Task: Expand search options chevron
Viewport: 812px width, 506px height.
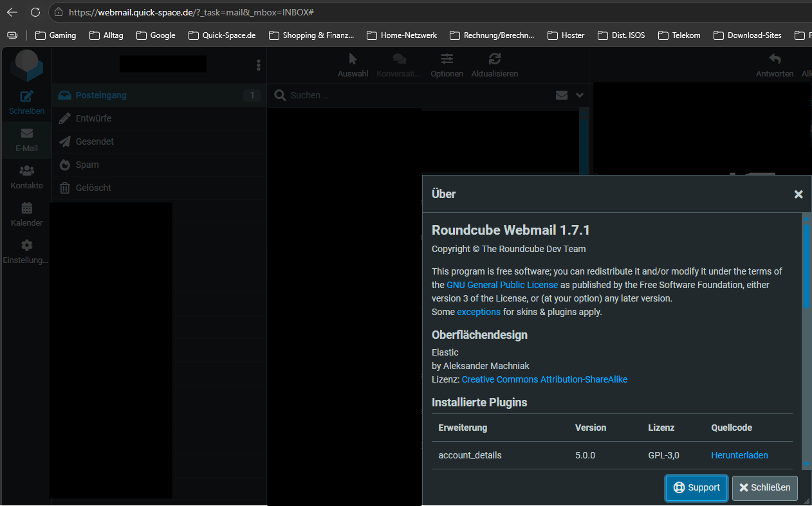Action: click(580, 95)
